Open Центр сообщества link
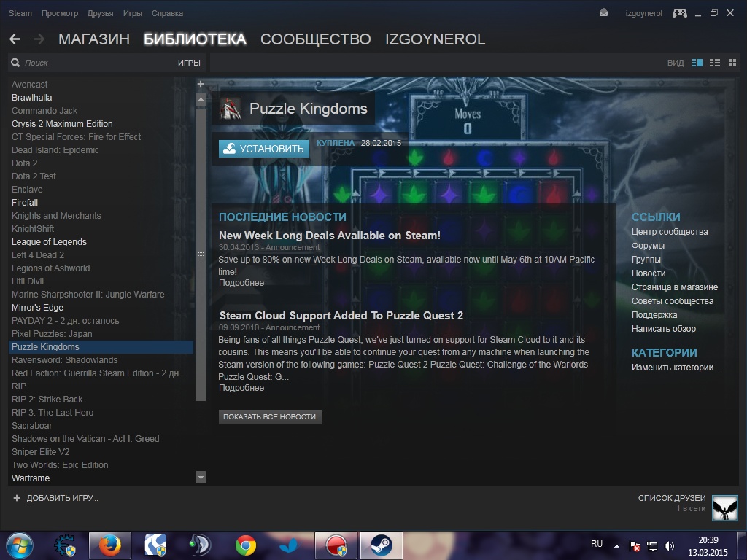Image resolution: width=747 pixels, height=560 pixels. 670,232
